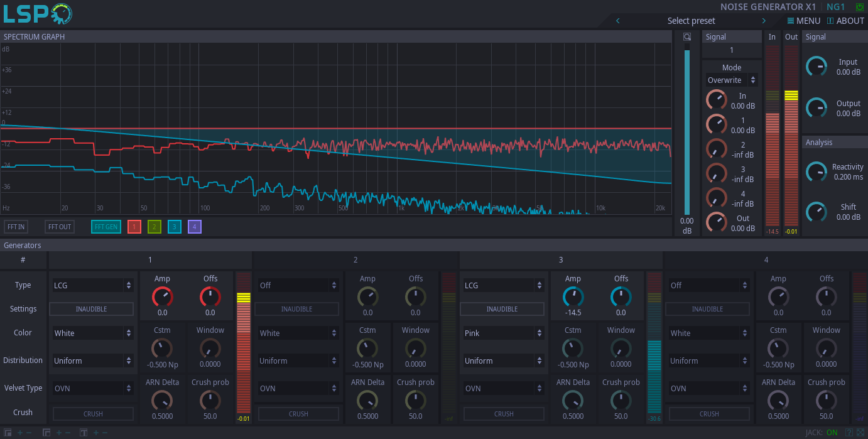Open the ABOUT dialog
Viewport: 868px width, 439px height.
(x=845, y=20)
